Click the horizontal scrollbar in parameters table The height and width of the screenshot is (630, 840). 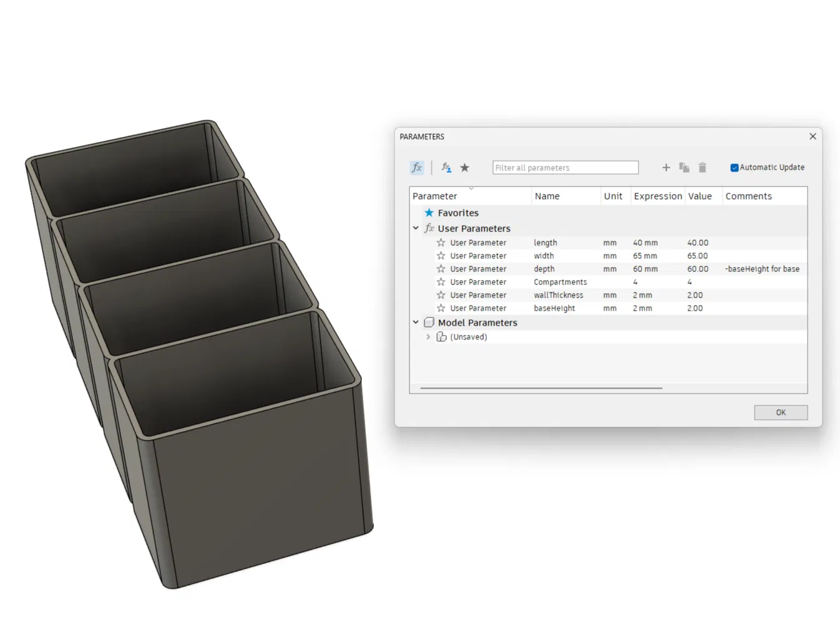coord(541,388)
